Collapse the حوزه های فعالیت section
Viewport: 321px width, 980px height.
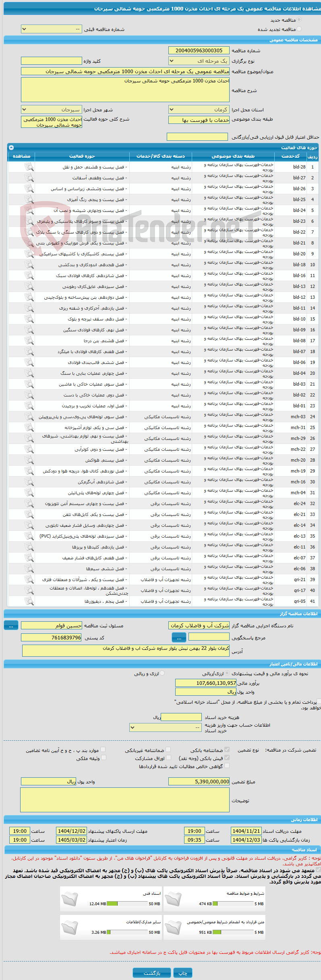point(11,148)
